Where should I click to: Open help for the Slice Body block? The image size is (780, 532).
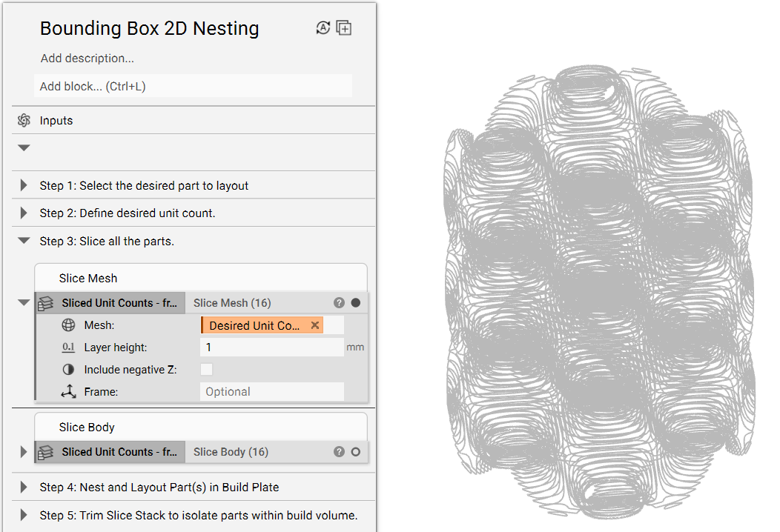[x=340, y=452]
